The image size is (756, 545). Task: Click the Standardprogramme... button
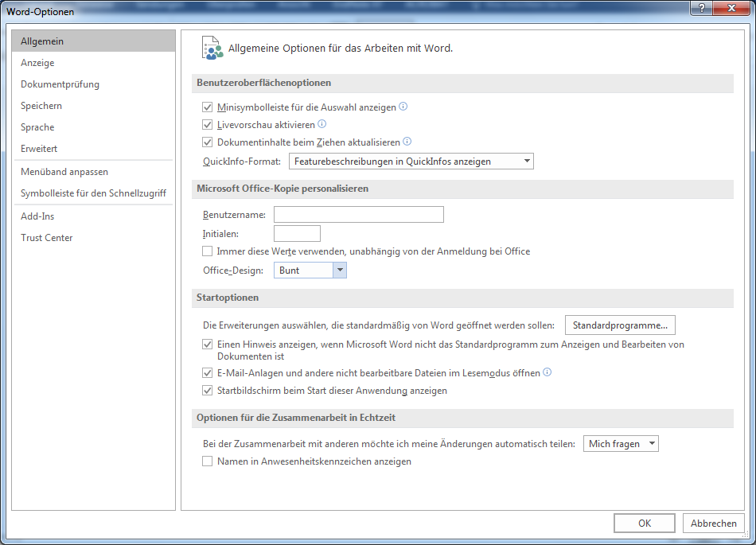click(x=620, y=325)
